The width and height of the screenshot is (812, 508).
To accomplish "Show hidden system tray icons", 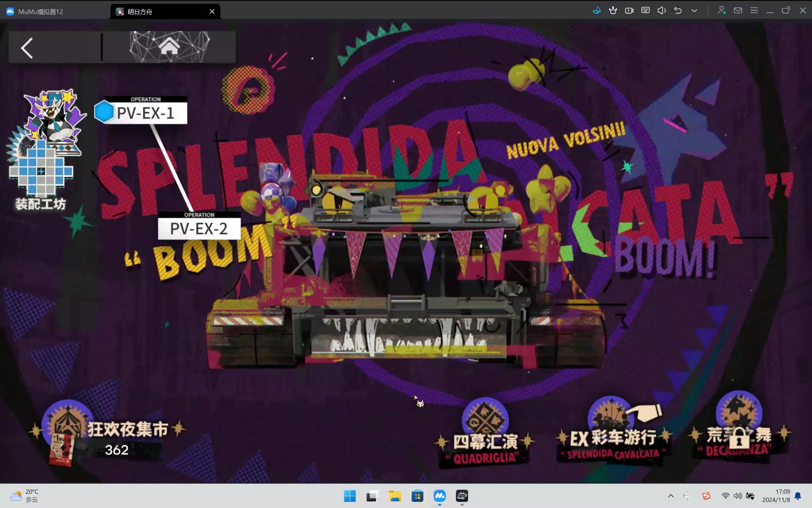I will click(x=671, y=496).
